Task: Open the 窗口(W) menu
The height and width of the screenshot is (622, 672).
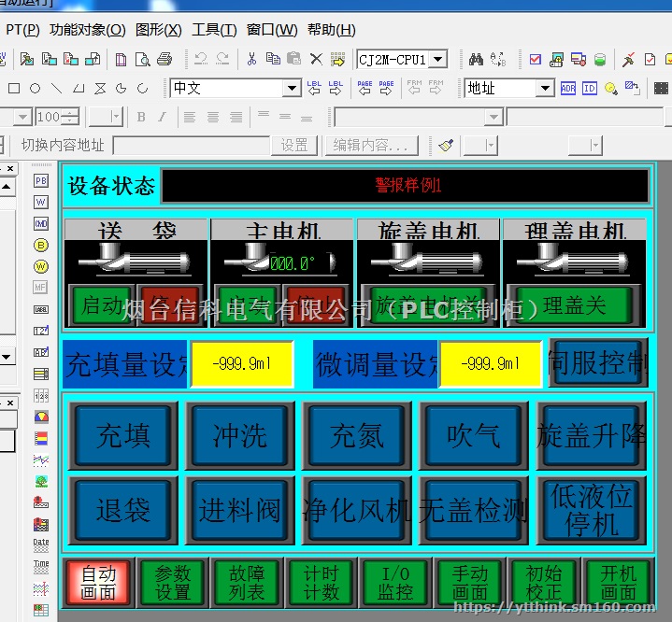Action: [x=272, y=30]
